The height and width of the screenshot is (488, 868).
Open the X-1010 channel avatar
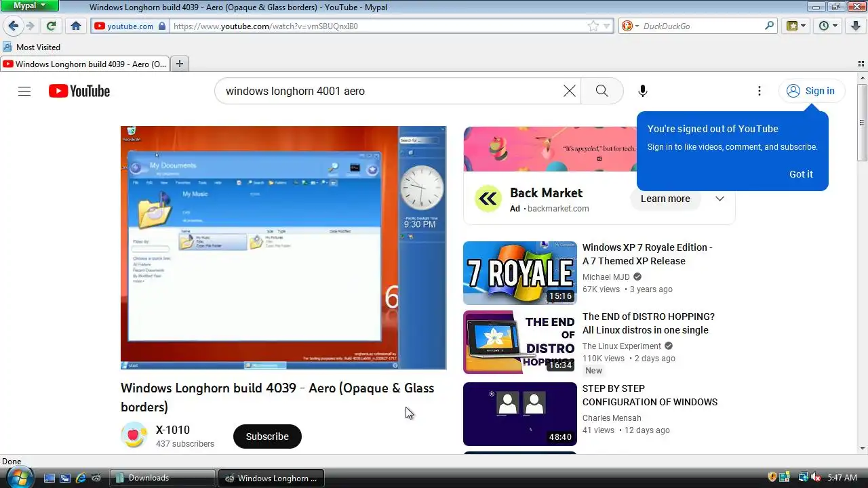click(134, 435)
